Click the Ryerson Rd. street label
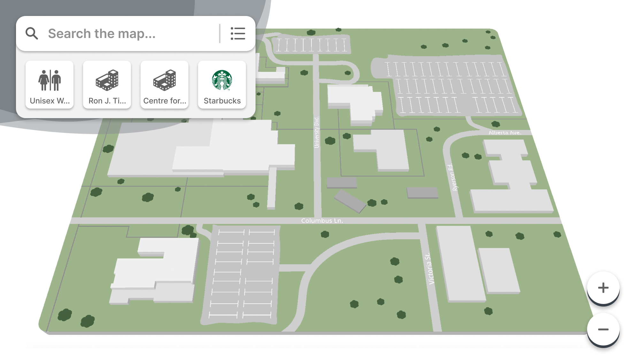The width and height of the screenshot is (635, 364). coord(452,178)
